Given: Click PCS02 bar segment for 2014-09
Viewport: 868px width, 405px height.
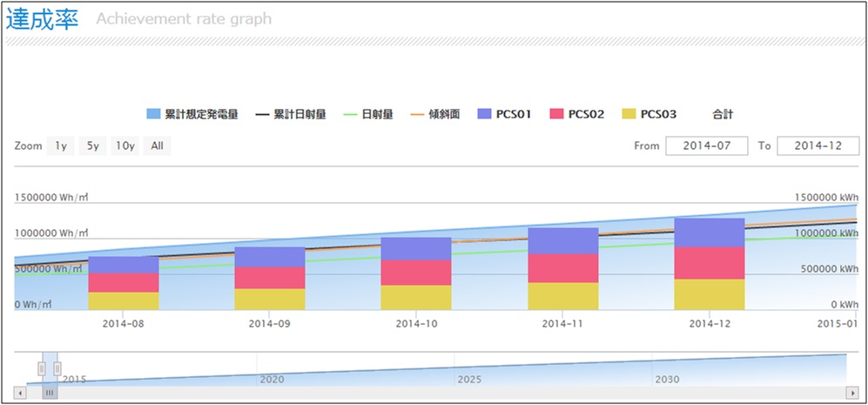Looking at the screenshot, I should (270, 278).
